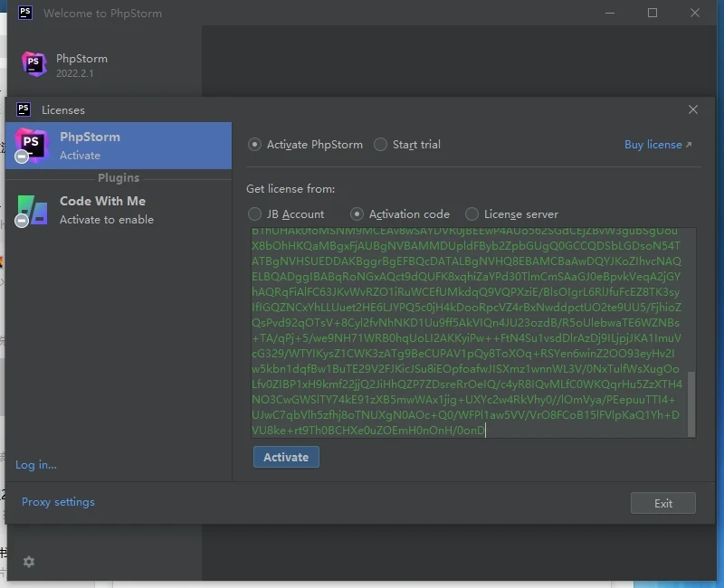Open the Buy license link
Image resolution: width=724 pixels, height=588 pixels.
(658, 145)
